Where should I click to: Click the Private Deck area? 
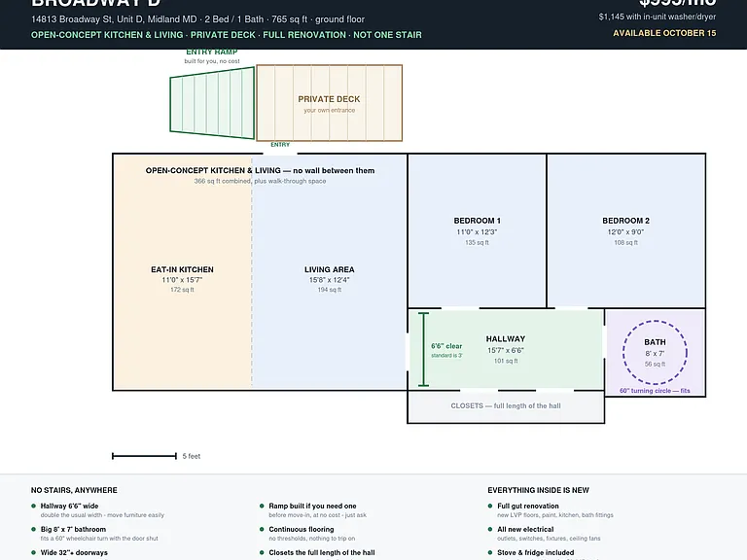click(329, 103)
